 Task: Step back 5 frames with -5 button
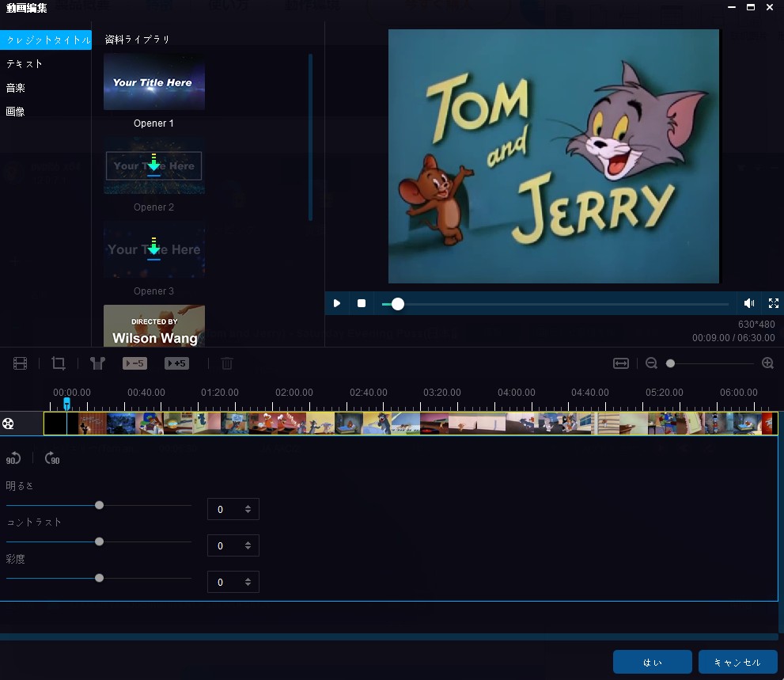134,363
